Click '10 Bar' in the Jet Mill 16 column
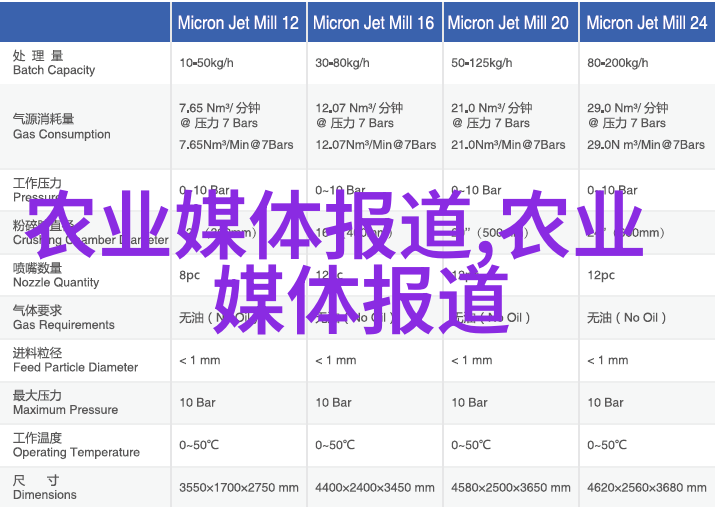This screenshot has width=722, height=507. 333,402
